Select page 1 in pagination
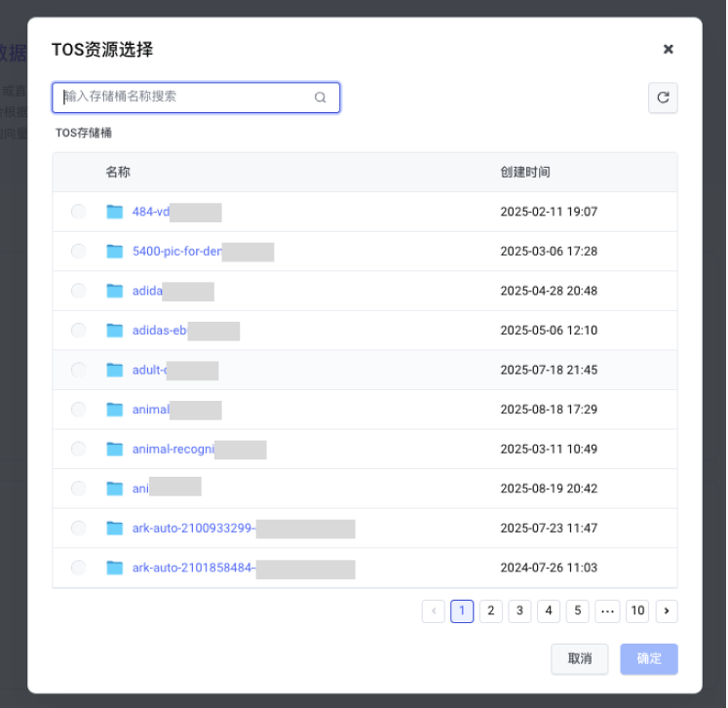This screenshot has width=728, height=708. (462, 610)
